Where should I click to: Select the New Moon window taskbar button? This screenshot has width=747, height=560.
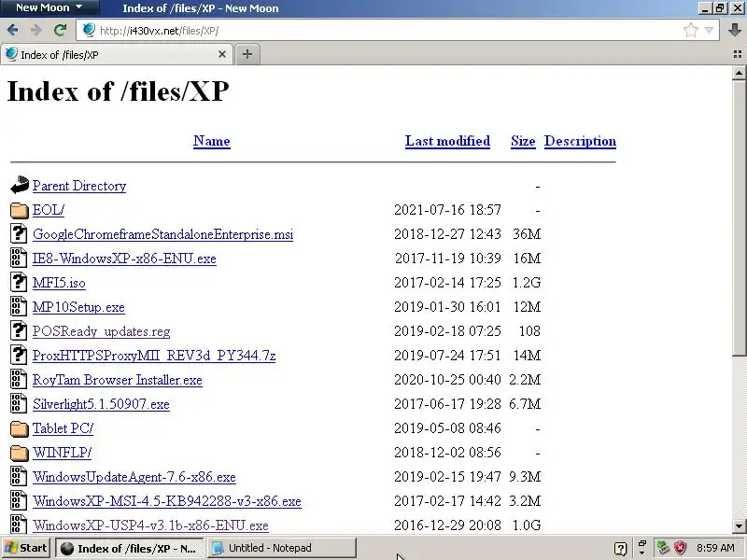(129, 548)
